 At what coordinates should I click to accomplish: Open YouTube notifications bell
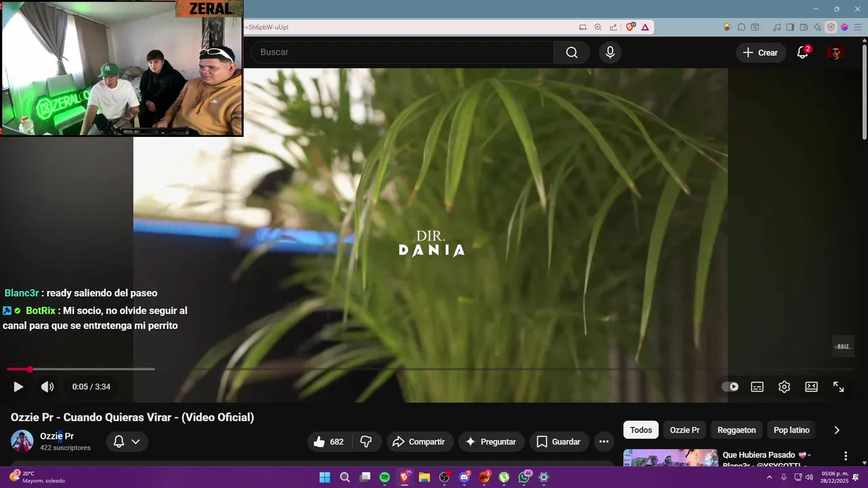[x=803, y=52]
